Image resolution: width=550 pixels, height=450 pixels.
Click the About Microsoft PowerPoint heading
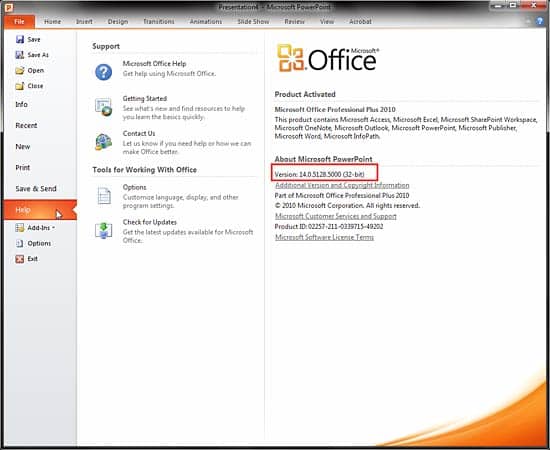pyautogui.click(x=323, y=159)
